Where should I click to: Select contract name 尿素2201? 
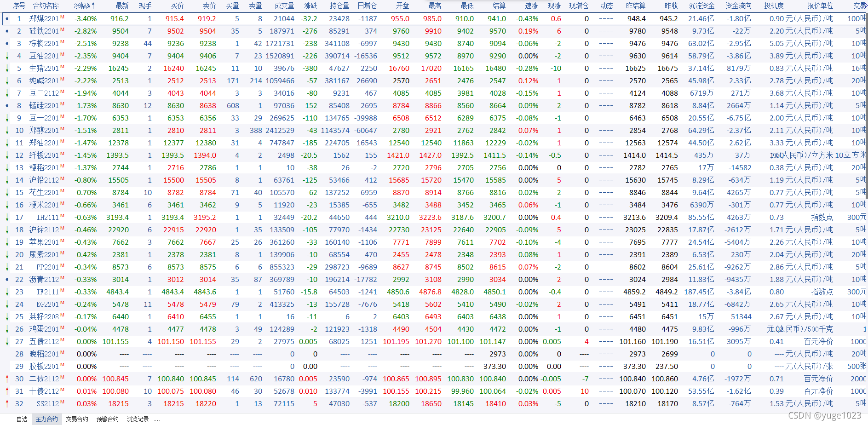pos(44,255)
